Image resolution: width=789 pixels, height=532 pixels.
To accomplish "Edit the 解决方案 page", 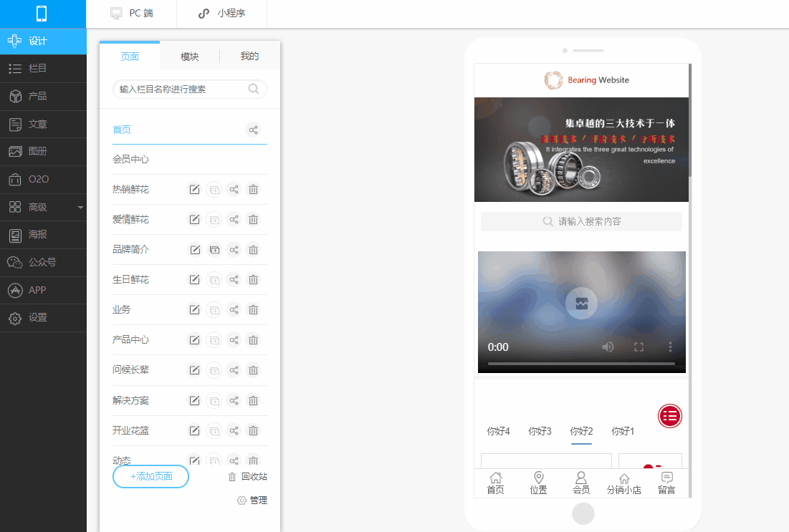I will 194,401.
